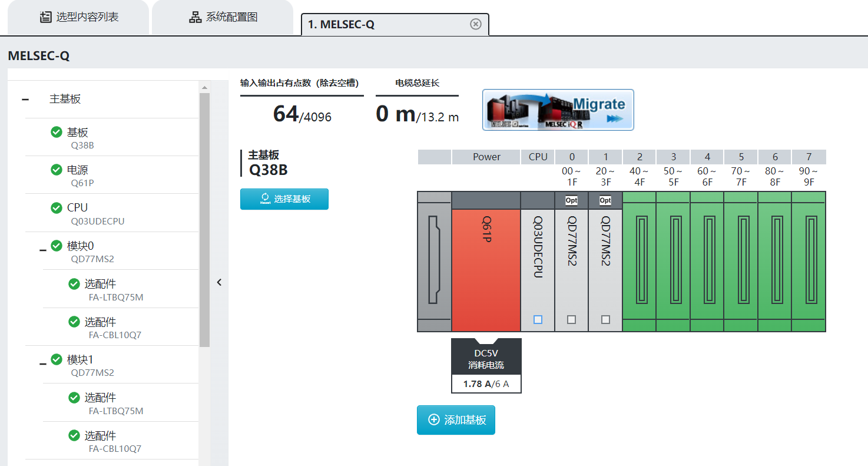The width and height of the screenshot is (868, 466).
Task: Open the 系统配置图 tab
Action: point(223,18)
